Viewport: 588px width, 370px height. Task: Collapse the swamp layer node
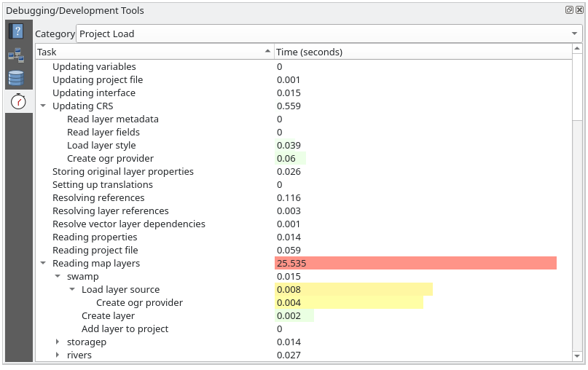(58, 277)
